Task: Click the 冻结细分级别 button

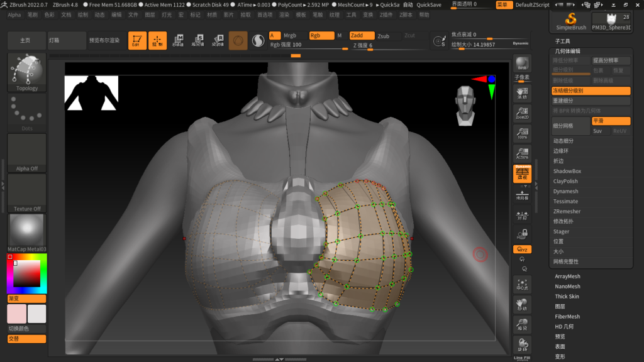Action: tap(591, 90)
